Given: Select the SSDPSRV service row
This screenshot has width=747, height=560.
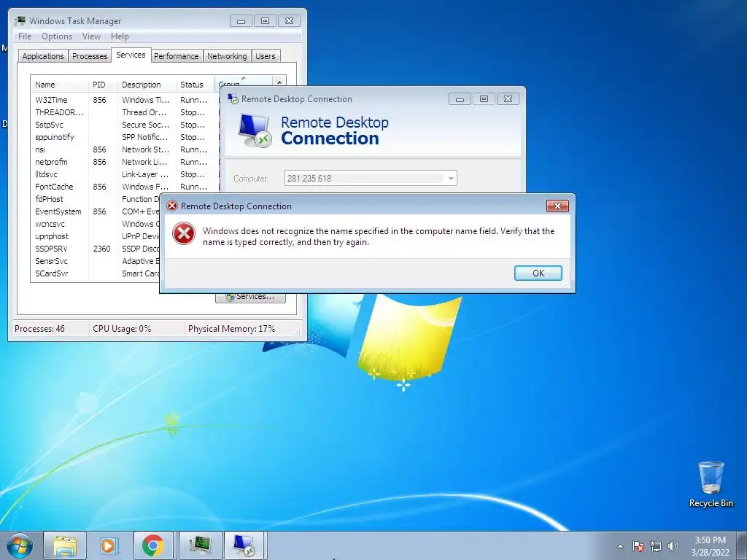Looking at the screenshot, I should tap(96, 249).
